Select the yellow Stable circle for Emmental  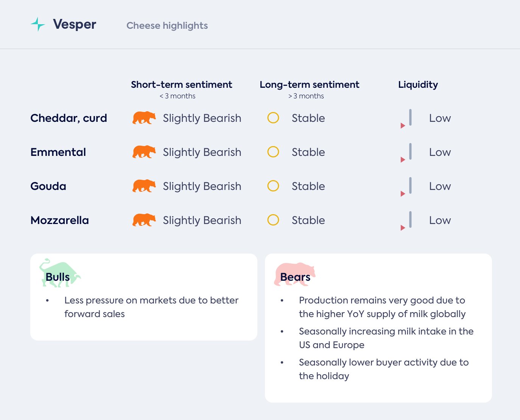[x=273, y=152]
